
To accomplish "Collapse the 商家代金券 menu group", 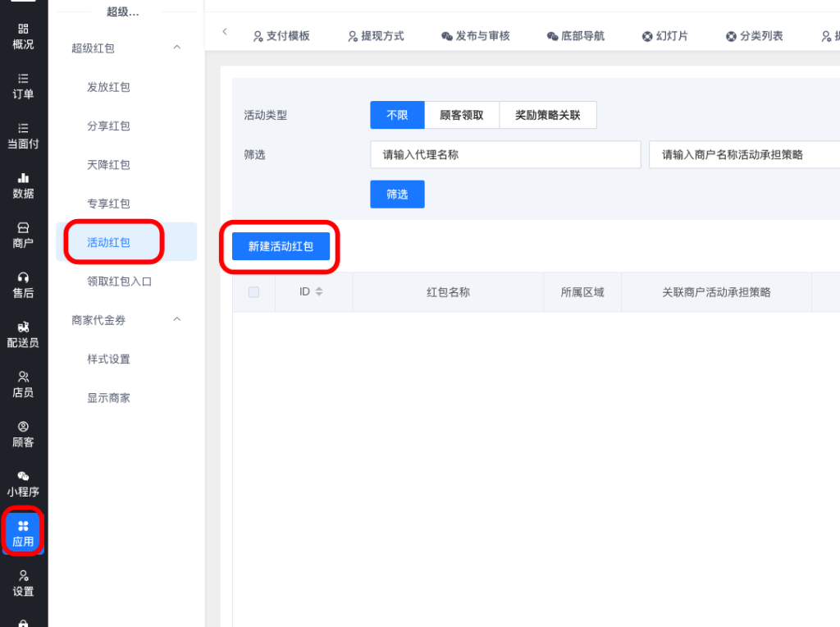I will tap(176, 320).
